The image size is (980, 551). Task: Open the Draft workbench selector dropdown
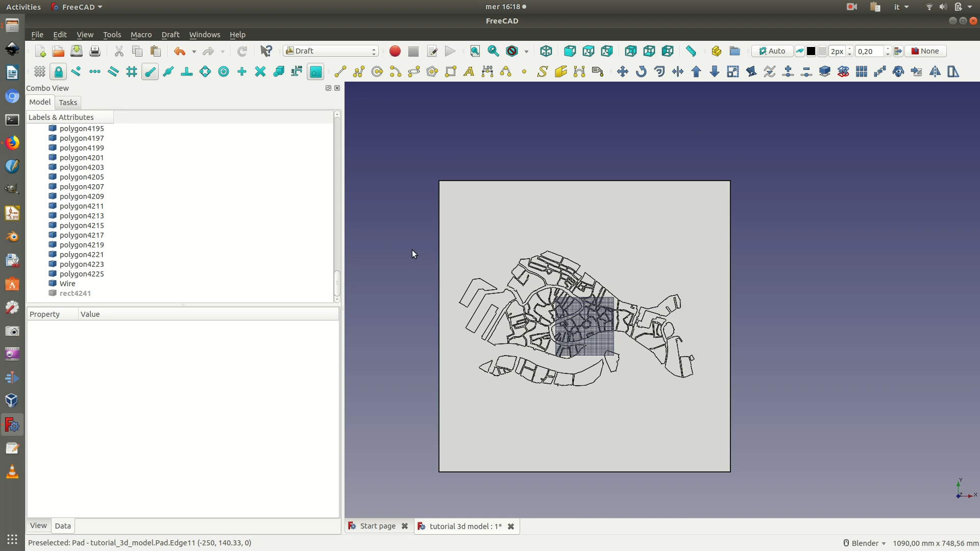pyautogui.click(x=331, y=51)
